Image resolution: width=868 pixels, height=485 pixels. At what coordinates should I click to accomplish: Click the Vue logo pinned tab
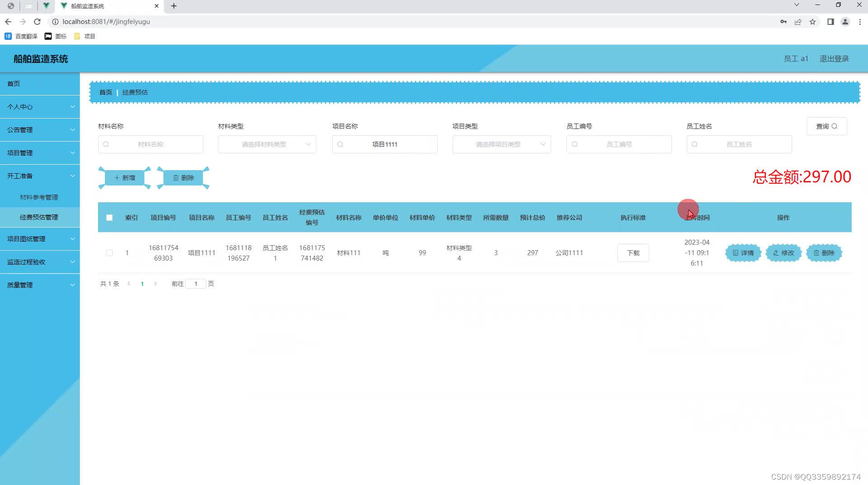[46, 6]
